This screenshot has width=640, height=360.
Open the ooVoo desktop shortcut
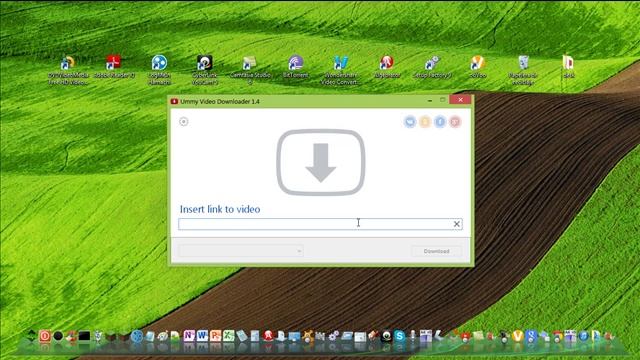tap(477, 67)
